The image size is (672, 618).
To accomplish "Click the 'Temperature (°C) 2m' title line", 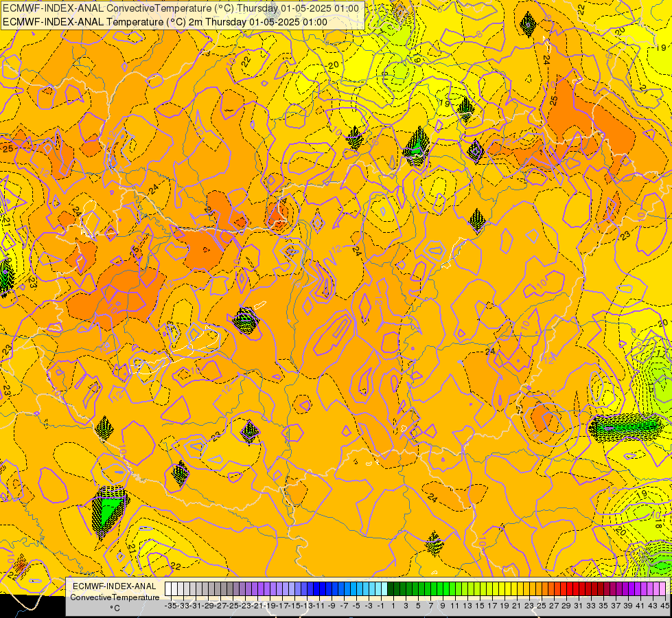I will click(165, 22).
